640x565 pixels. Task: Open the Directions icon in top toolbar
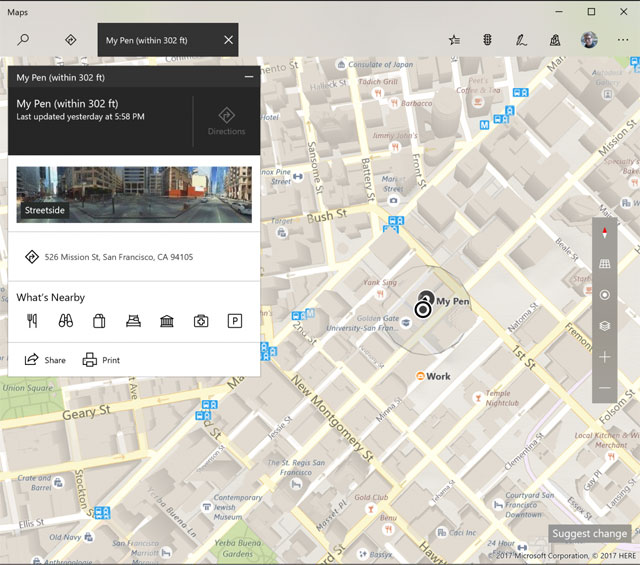click(71, 40)
